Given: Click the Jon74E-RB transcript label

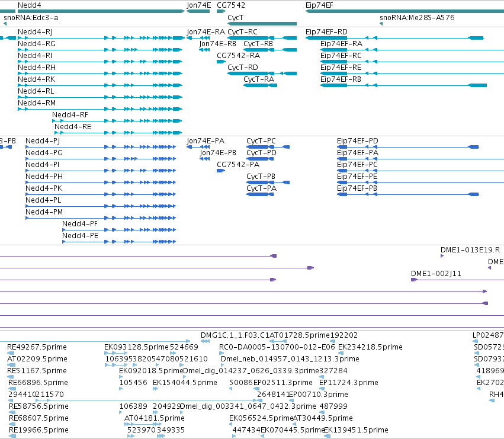Looking at the screenshot, I should 217,44.
